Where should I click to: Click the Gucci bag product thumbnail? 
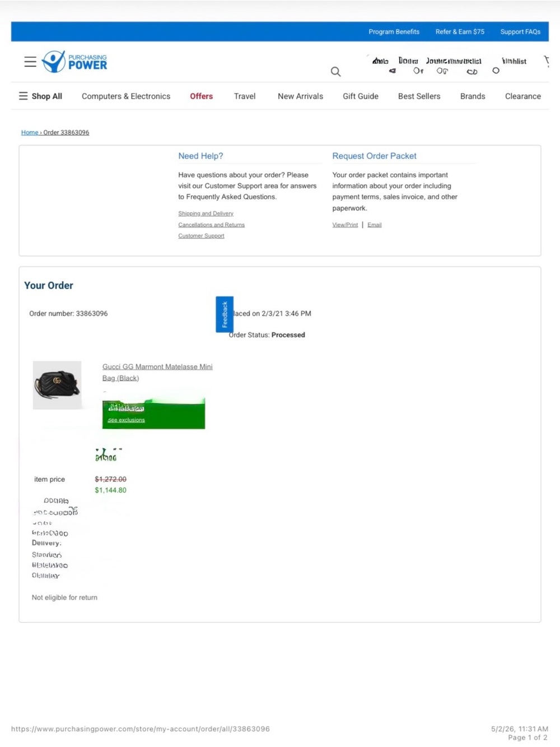point(57,385)
